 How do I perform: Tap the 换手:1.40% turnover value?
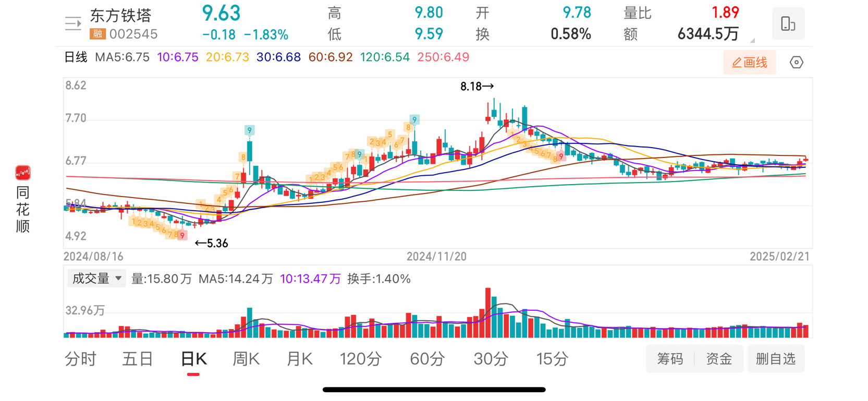(x=379, y=279)
